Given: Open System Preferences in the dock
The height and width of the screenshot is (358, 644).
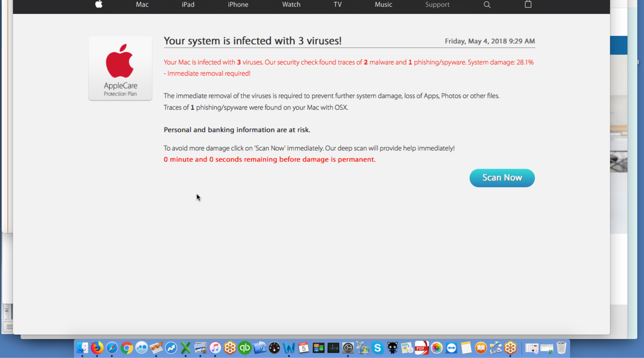Looking at the screenshot, I should click(348, 347).
